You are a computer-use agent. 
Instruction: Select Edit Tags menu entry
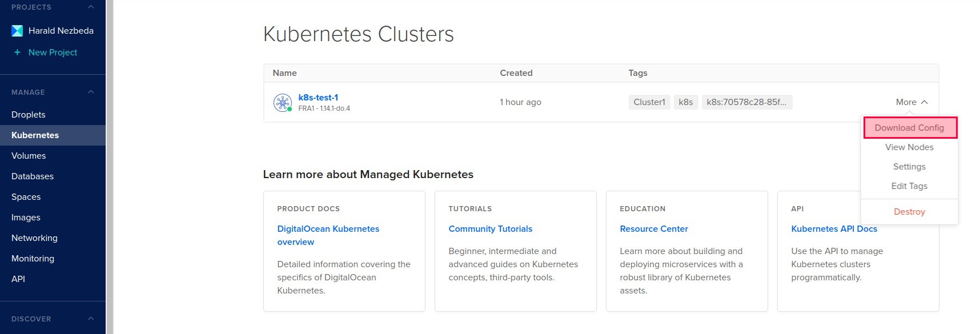(x=909, y=186)
